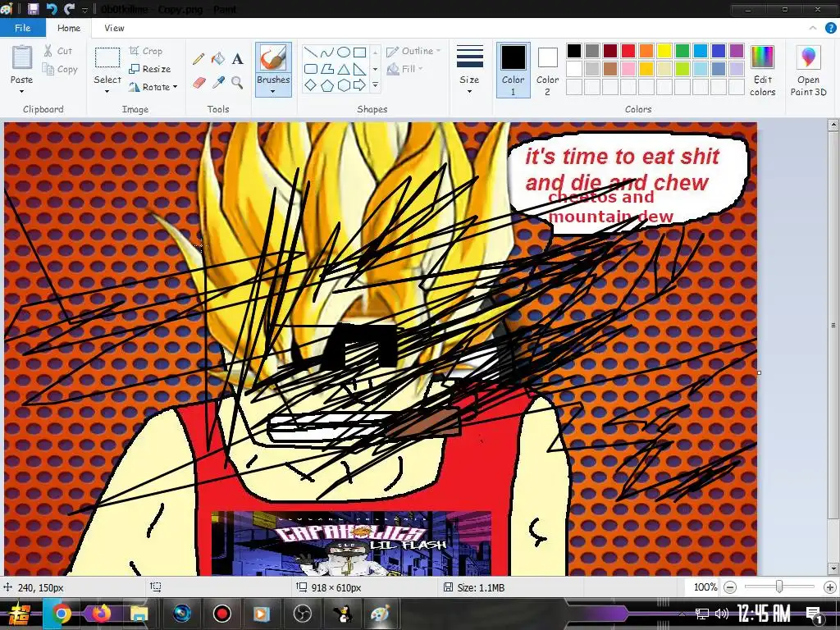This screenshot has width=840, height=630.
Task: Choose the Pentagon shape
Action: [326, 84]
